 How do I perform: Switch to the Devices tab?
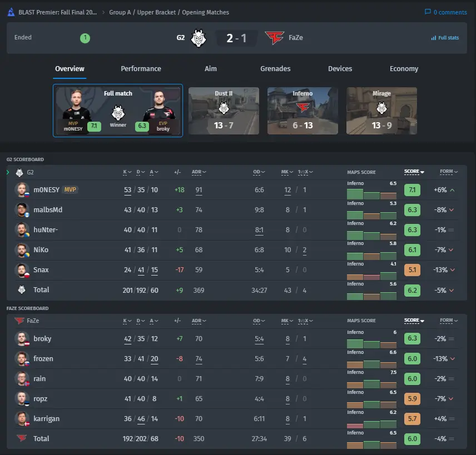click(340, 69)
